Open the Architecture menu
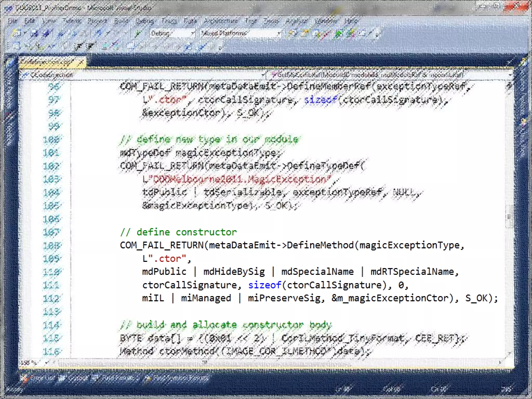The width and height of the screenshot is (532, 399). [x=221, y=21]
